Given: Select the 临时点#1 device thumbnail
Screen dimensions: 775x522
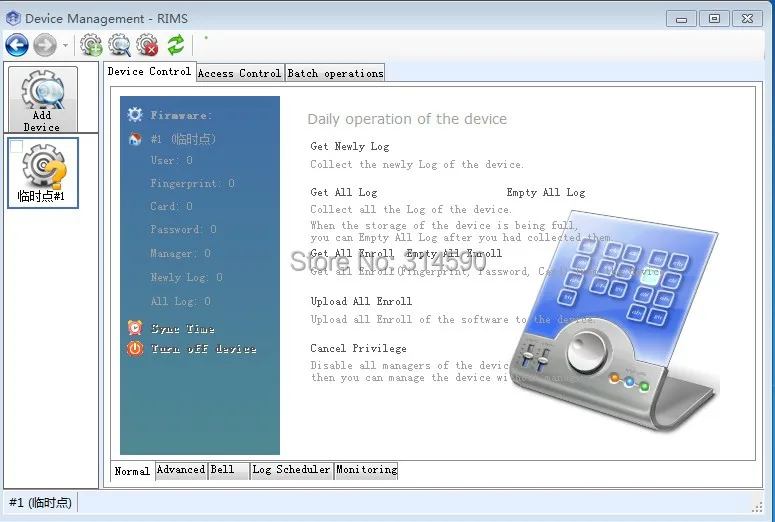Looking at the screenshot, I should click(x=43, y=173).
